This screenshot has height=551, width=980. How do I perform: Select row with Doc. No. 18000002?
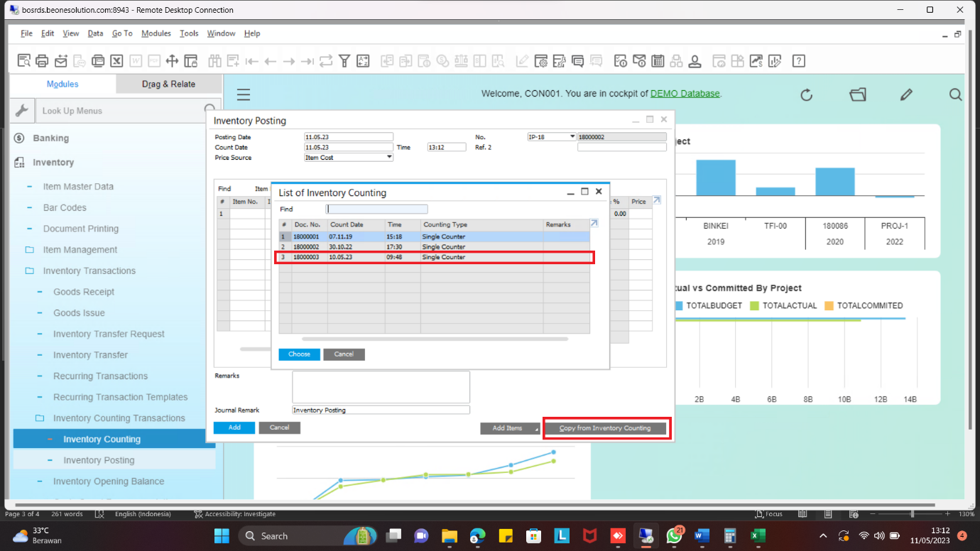tap(434, 246)
